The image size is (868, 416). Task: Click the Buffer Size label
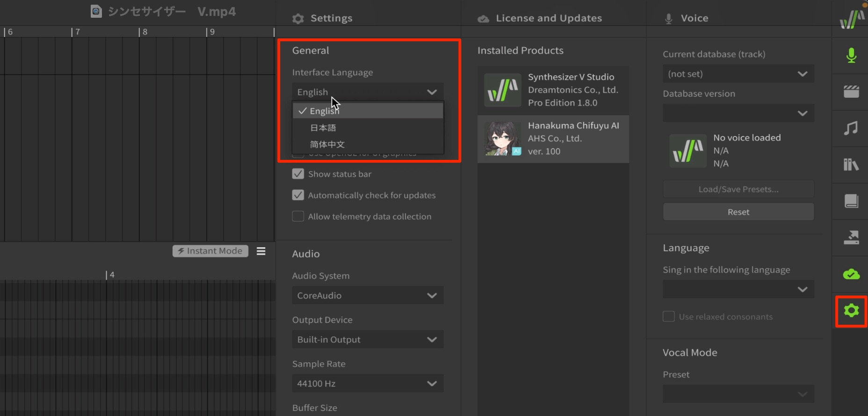pyautogui.click(x=315, y=408)
